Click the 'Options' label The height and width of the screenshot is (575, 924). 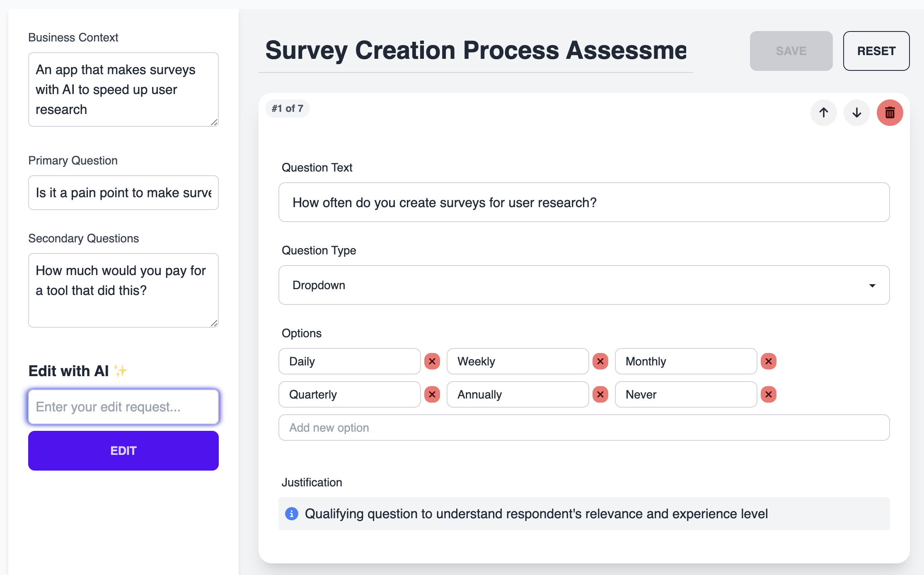pos(302,333)
